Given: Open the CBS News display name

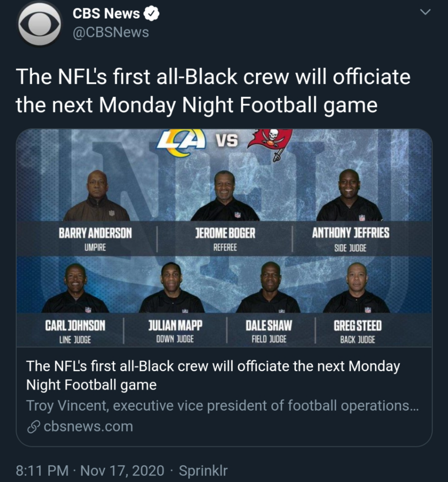Looking at the screenshot, I should (106, 14).
